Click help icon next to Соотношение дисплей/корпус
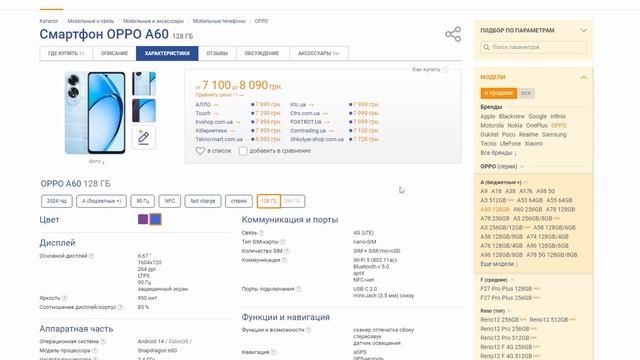640x360 pixels. tap(120, 307)
